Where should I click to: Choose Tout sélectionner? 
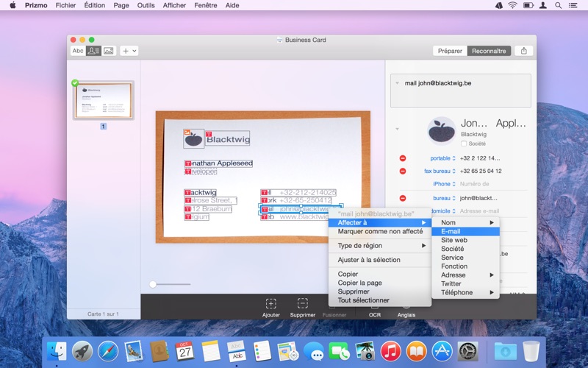pyautogui.click(x=379, y=300)
